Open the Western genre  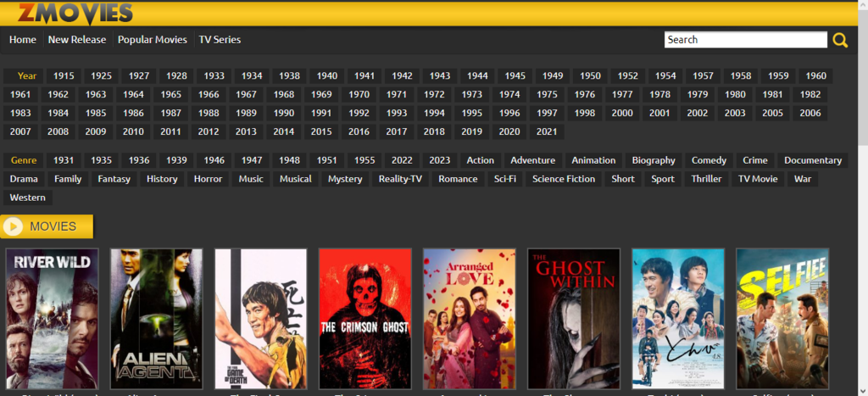[28, 198]
